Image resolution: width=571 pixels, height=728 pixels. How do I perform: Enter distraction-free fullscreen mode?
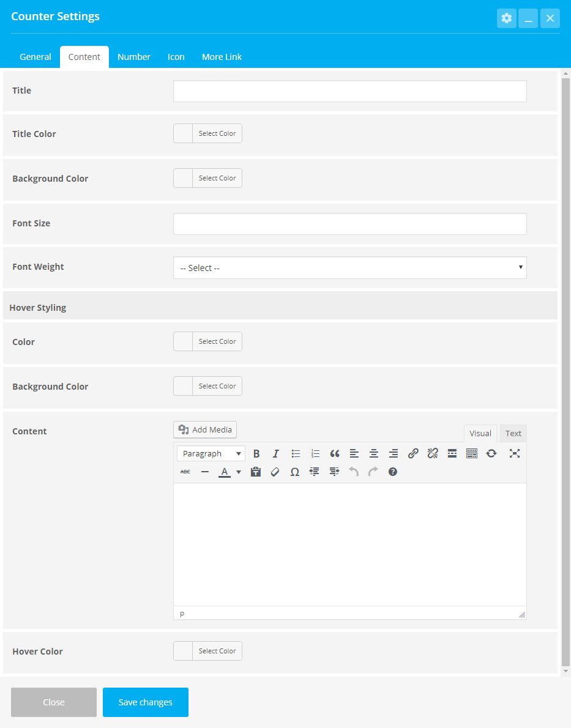click(514, 453)
